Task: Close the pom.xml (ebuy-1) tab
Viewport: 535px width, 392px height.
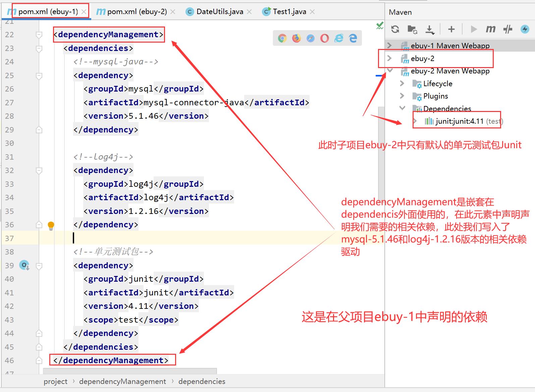Action: [x=84, y=12]
